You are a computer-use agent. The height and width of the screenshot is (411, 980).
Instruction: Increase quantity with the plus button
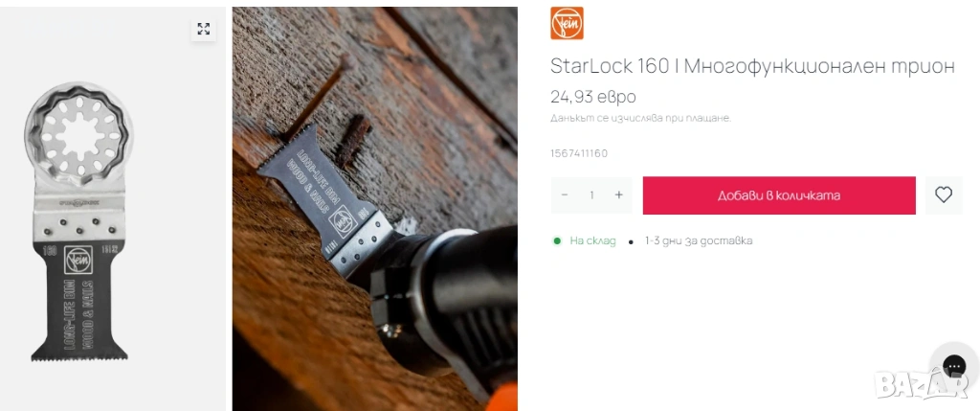(619, 195)
